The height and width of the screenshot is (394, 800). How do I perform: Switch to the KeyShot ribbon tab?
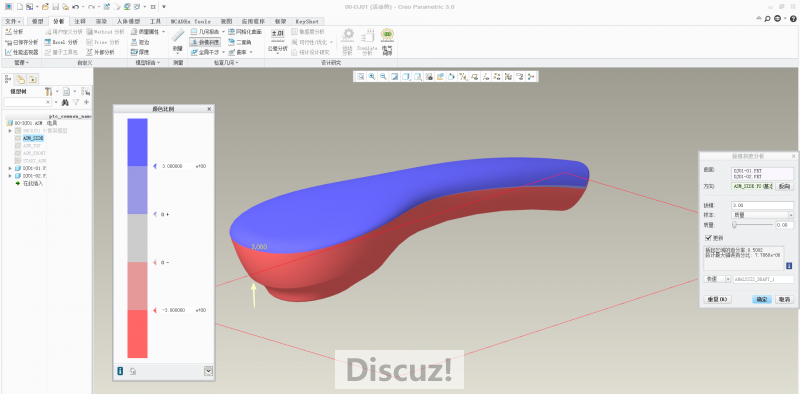(x=307, y=21)
